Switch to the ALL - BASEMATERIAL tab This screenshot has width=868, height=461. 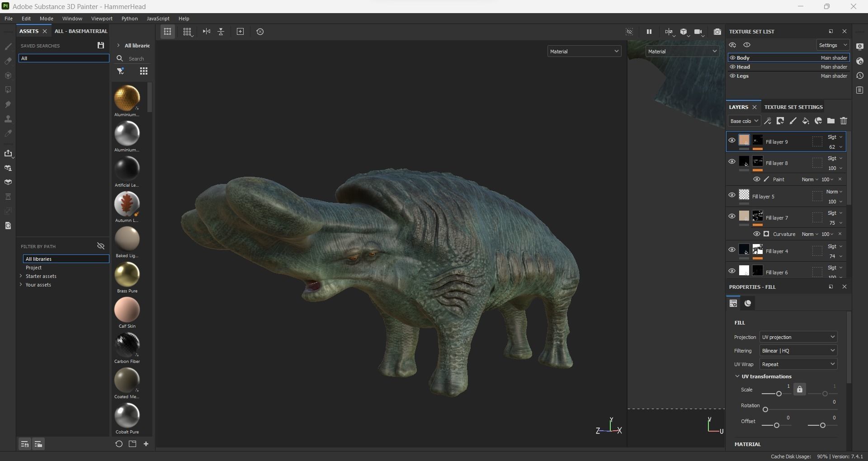tap(81, 31)
